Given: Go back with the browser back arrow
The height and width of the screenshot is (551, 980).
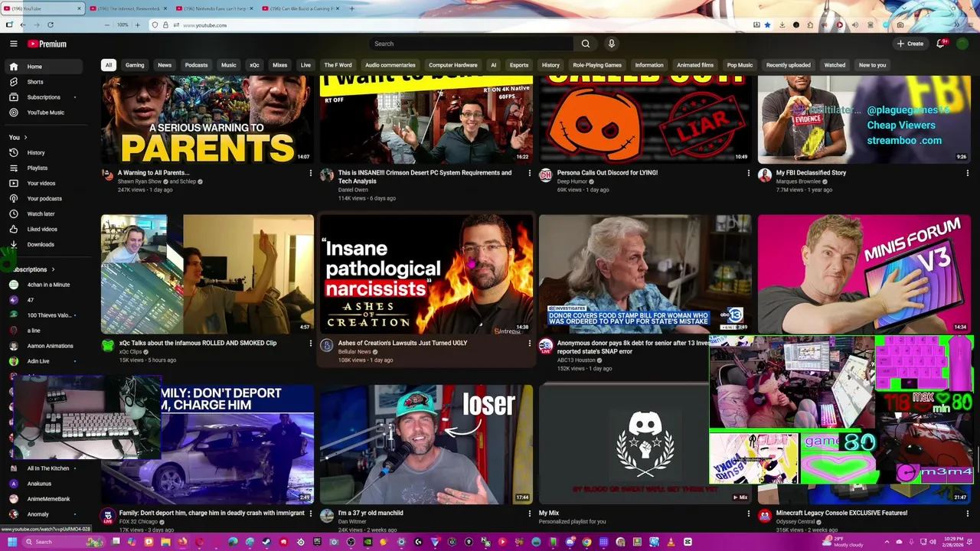Looking at the screenshot, I should point(22,25).
